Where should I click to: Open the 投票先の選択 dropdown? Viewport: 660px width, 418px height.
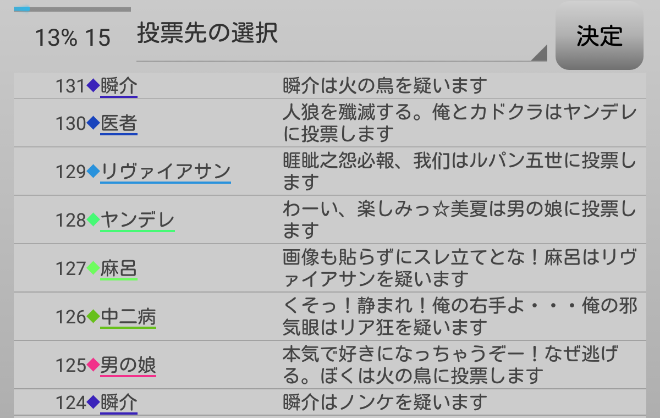coord(341,35)
